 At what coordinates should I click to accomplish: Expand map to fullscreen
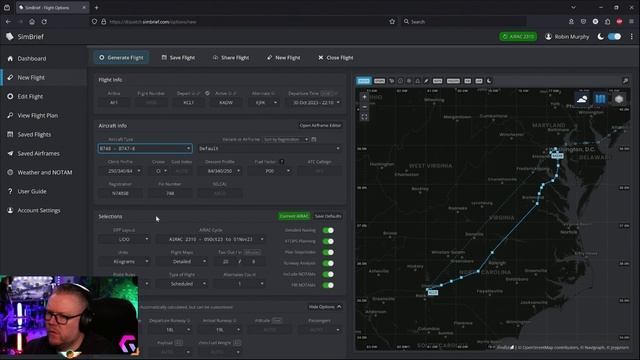[364, 117]
